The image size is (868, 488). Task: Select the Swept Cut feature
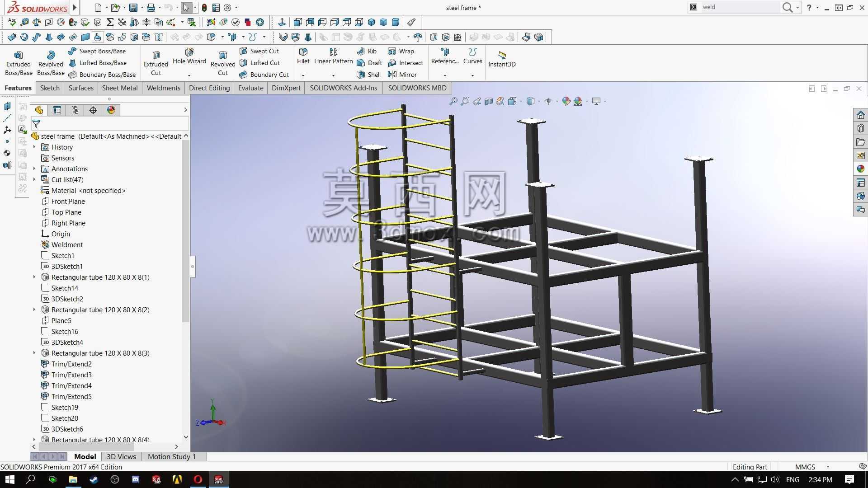(x=259, y=51)
